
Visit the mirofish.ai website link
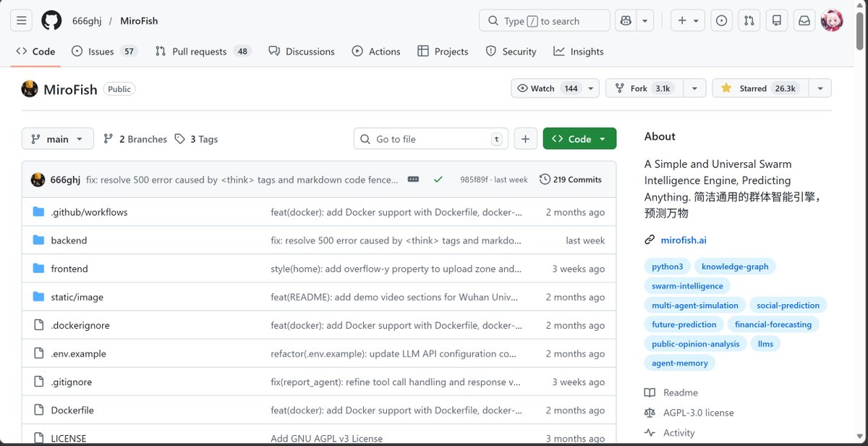click(684, 240)
